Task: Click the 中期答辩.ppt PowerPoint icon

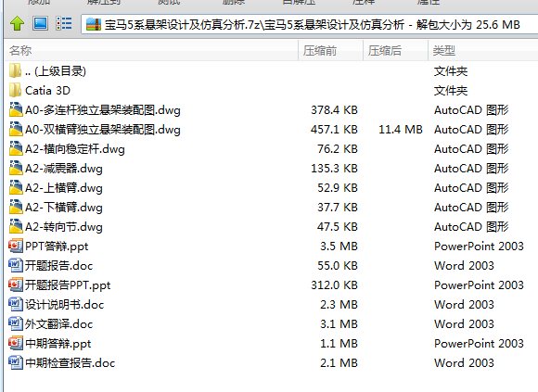Action: 16,343
